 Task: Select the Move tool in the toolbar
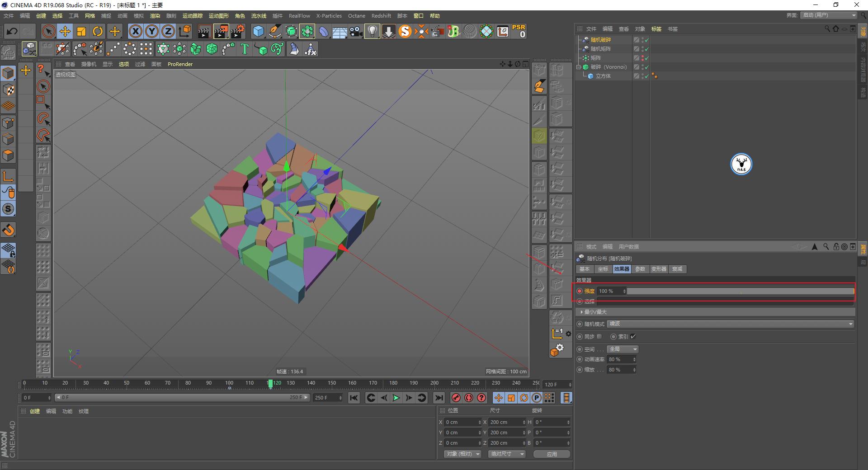coord(65,31)
